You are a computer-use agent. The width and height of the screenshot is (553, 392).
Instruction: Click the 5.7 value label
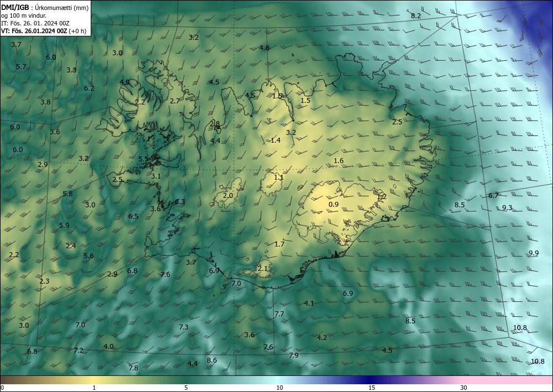(x=21, y=67)
